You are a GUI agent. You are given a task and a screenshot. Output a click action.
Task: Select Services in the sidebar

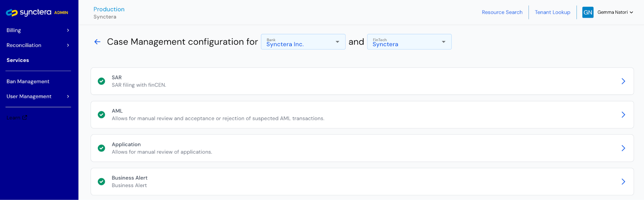pos(18,60)
